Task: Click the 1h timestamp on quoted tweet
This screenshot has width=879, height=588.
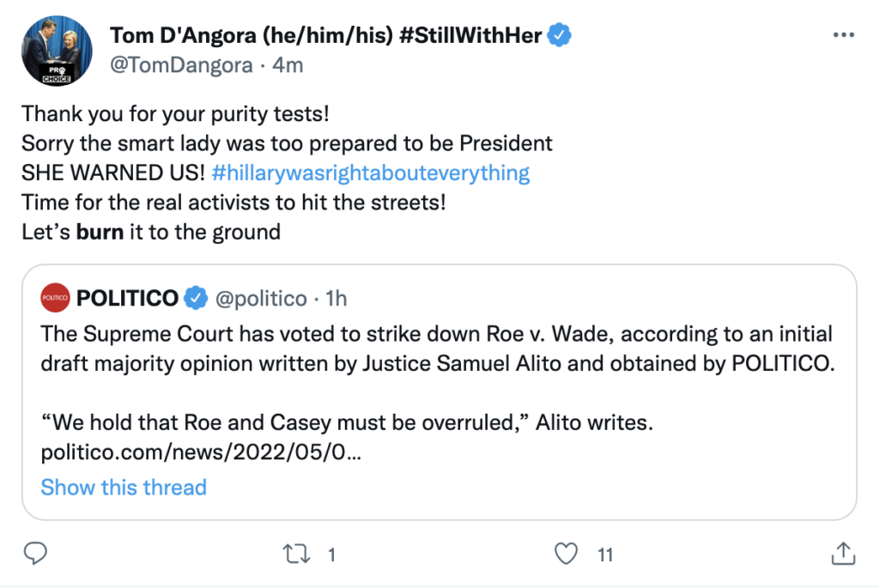Action: (x=336, y=299)
